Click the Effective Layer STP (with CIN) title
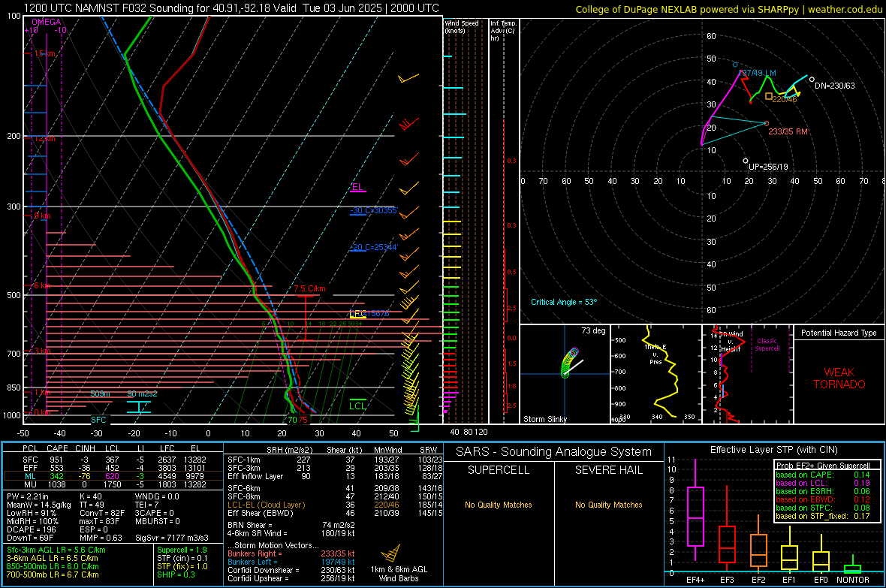Viewport: 886px width, 588px height. click(x=773, y=450)
